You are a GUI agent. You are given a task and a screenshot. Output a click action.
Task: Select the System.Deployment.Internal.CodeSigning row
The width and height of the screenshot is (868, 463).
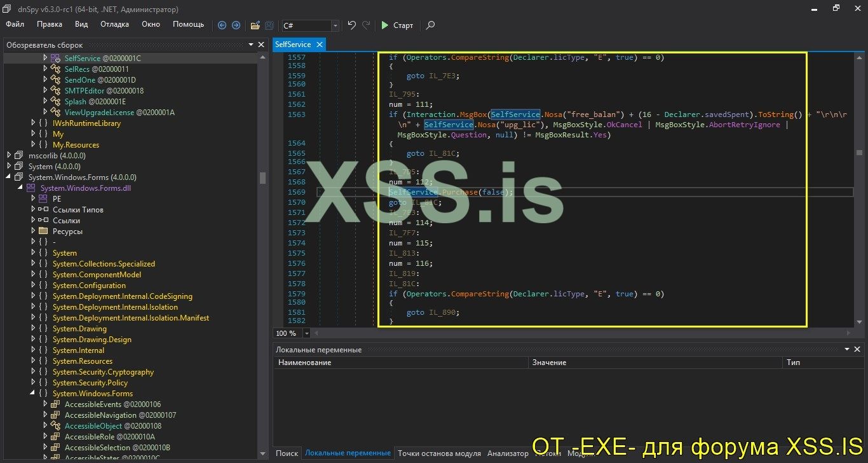pyautogui.click(x=123, y=296)
